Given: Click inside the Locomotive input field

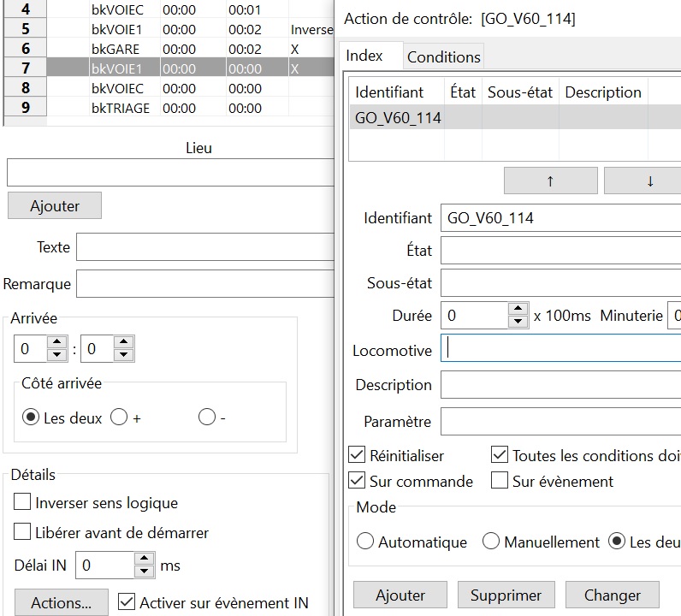Looking at the screenshot, I should (x=560, y=348).
